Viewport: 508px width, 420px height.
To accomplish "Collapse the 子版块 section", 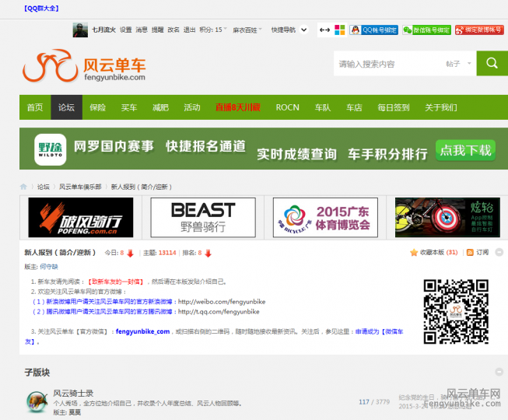I will click(499, 372).
